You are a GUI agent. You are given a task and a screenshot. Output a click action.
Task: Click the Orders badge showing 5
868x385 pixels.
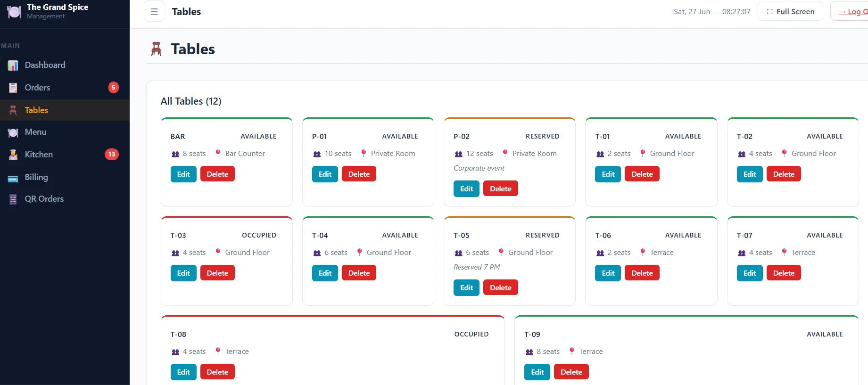point(114,87)
